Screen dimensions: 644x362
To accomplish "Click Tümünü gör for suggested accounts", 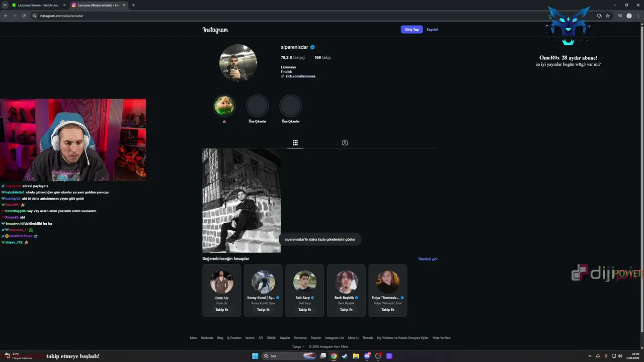I will [428, 259].
